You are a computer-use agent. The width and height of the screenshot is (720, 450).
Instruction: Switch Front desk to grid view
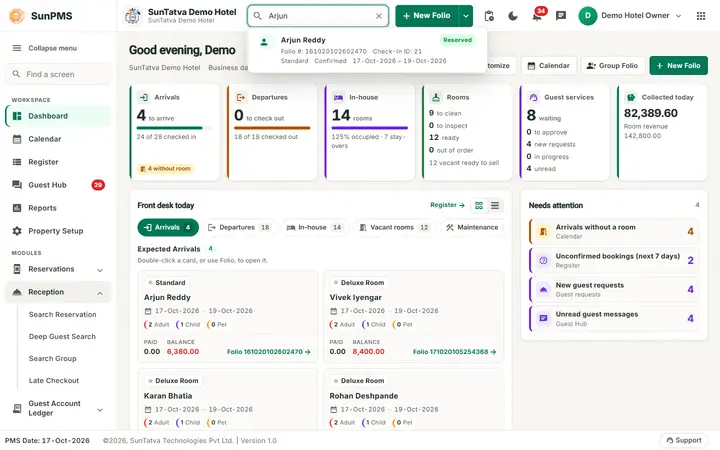click(x=479, y=205)
